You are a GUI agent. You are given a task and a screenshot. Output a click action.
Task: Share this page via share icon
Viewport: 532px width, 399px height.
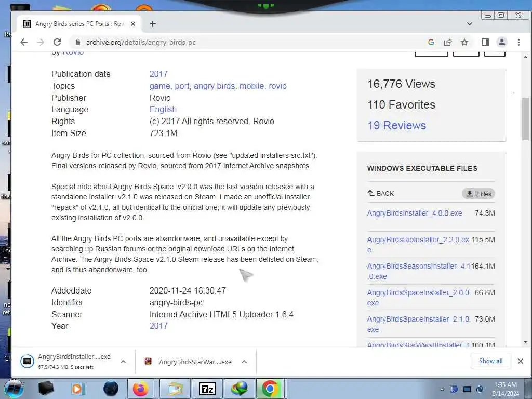point(448,42)
